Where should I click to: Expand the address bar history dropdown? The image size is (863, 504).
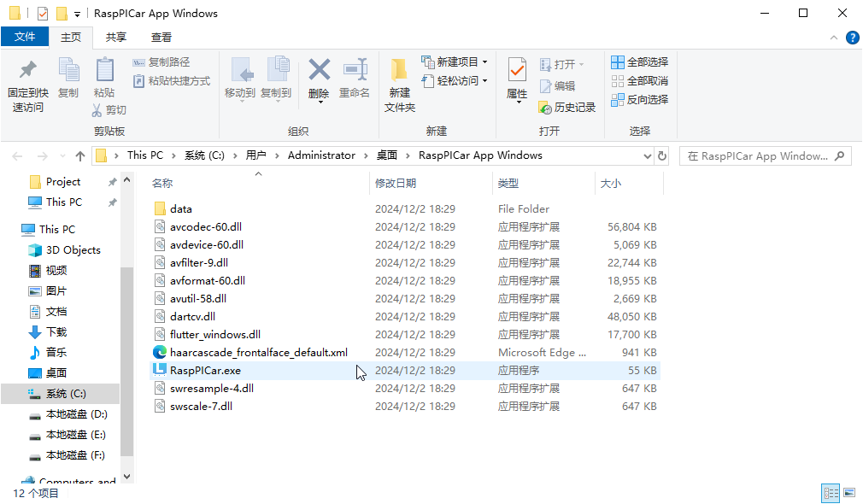[648, 156]
